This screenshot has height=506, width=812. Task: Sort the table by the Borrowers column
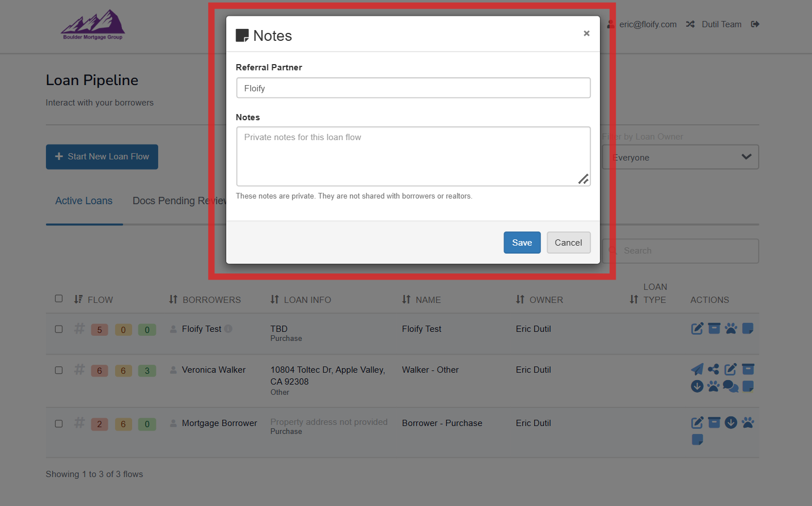click(x=205, y=300)
